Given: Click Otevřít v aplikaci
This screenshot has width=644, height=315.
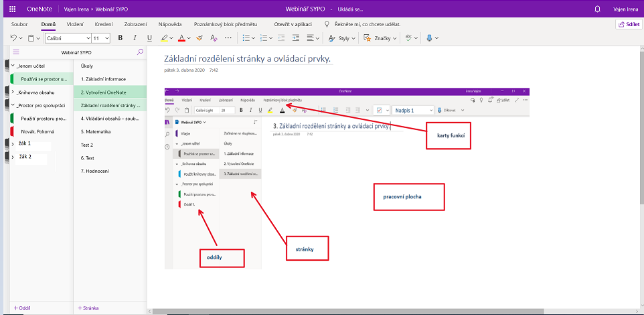Looking at the screenshot, I should (294, 24).
